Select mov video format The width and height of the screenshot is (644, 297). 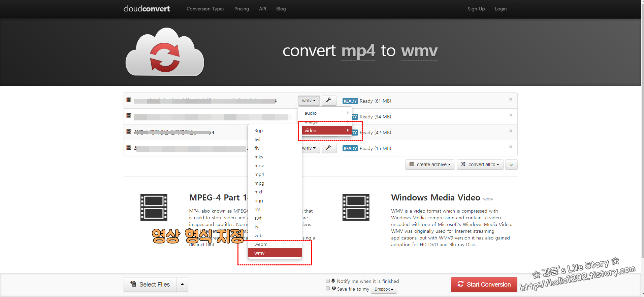tap(275, 165)
